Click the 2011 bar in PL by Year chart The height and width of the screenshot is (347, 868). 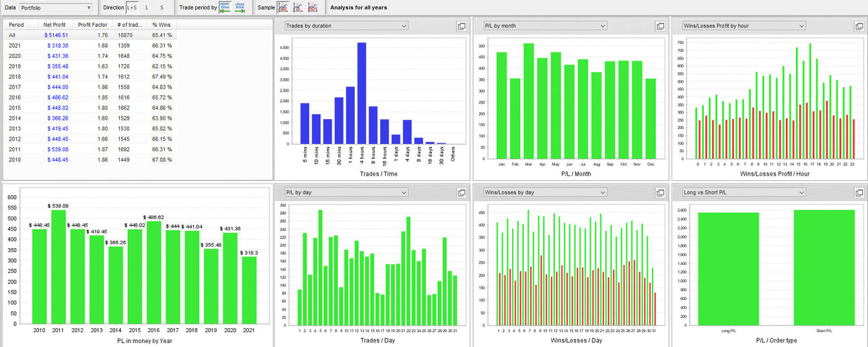[x=59, y=268]
